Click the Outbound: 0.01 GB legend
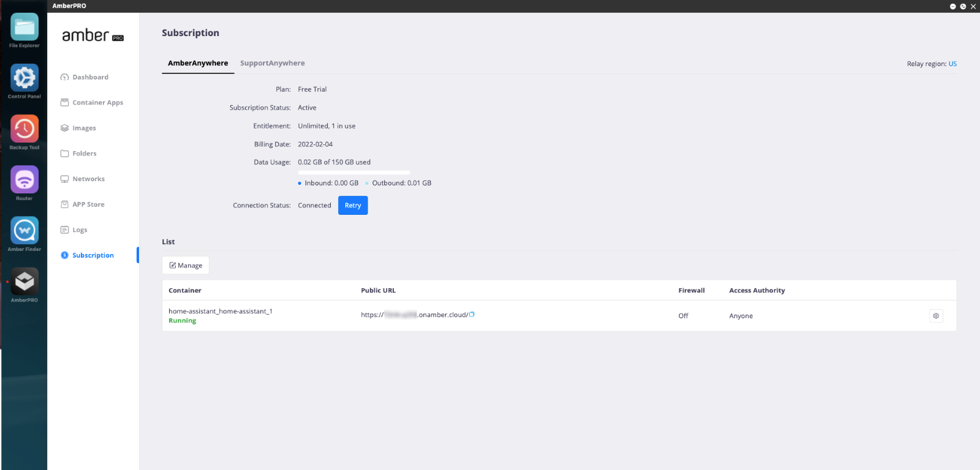Screen dimensions: 980x470 (398, 183)
